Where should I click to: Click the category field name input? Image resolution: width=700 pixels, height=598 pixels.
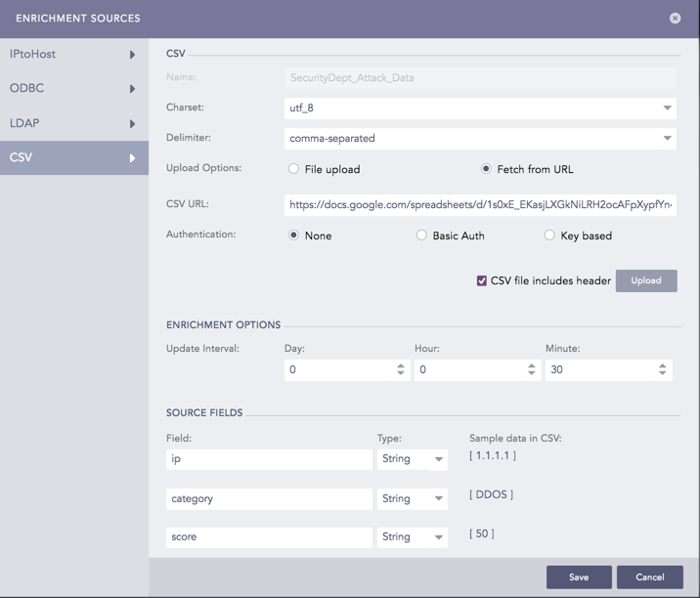click(269, 499)
